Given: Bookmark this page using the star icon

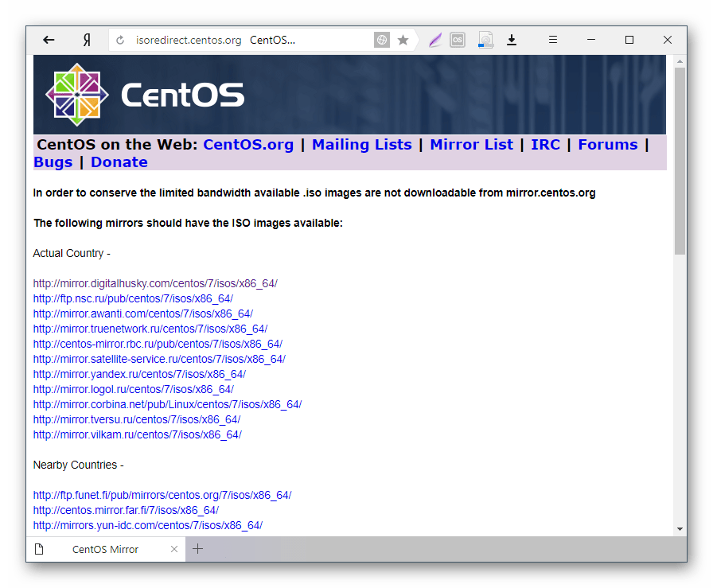Looking at the screenshot, I should pos(404,39).
